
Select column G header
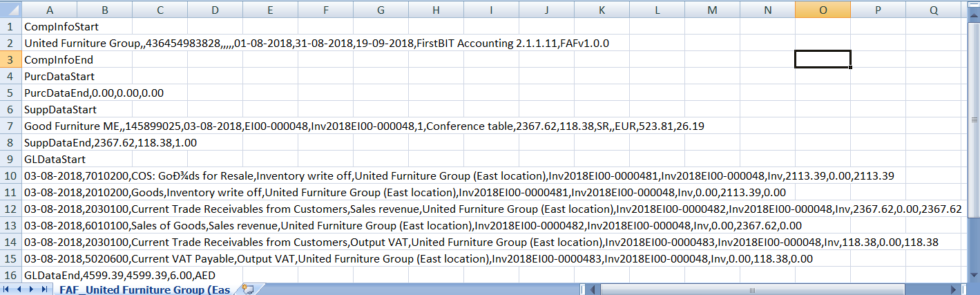point(381,10)
